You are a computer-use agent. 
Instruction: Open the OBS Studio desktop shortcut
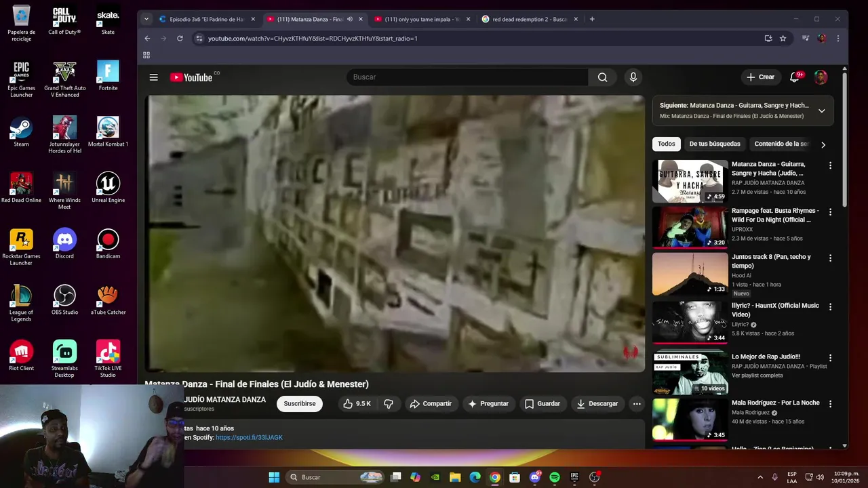(64, 300)
